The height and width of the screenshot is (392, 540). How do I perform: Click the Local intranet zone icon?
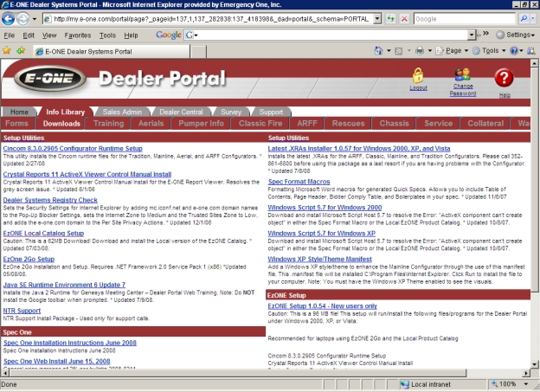[x=405, y=384]
